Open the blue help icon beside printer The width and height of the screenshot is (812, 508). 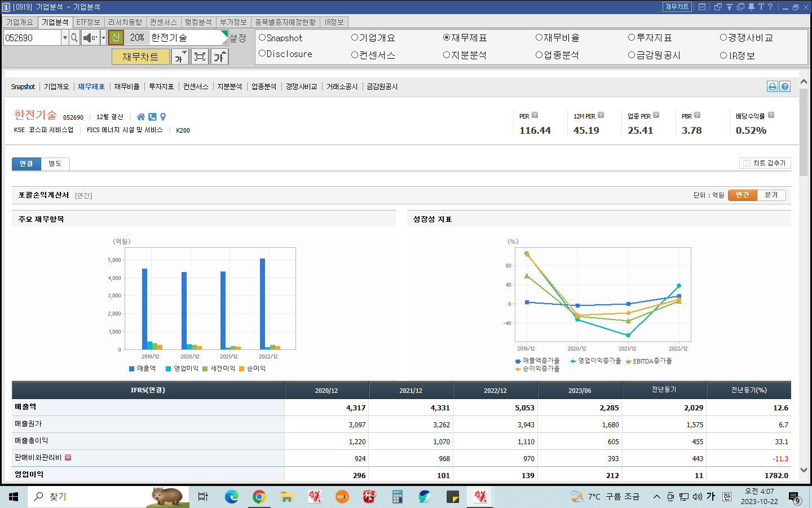pos(785,86)
